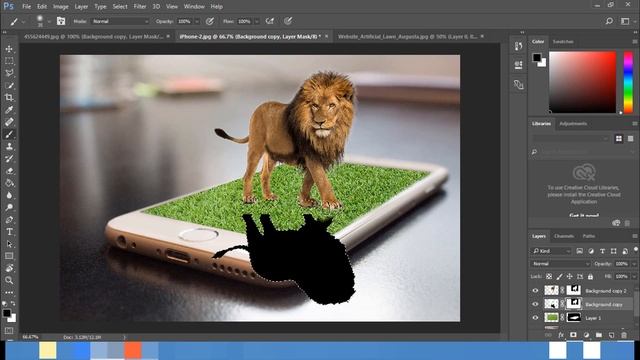Toggle type layer filter in Layers panel

coord(602,251)
